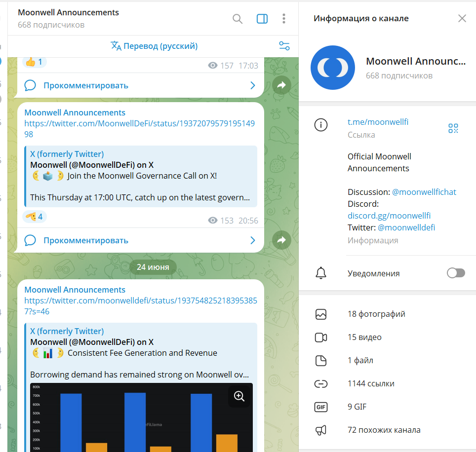
Task: Expand comments chevron on 17:03 post
Action: click(253, 85)
